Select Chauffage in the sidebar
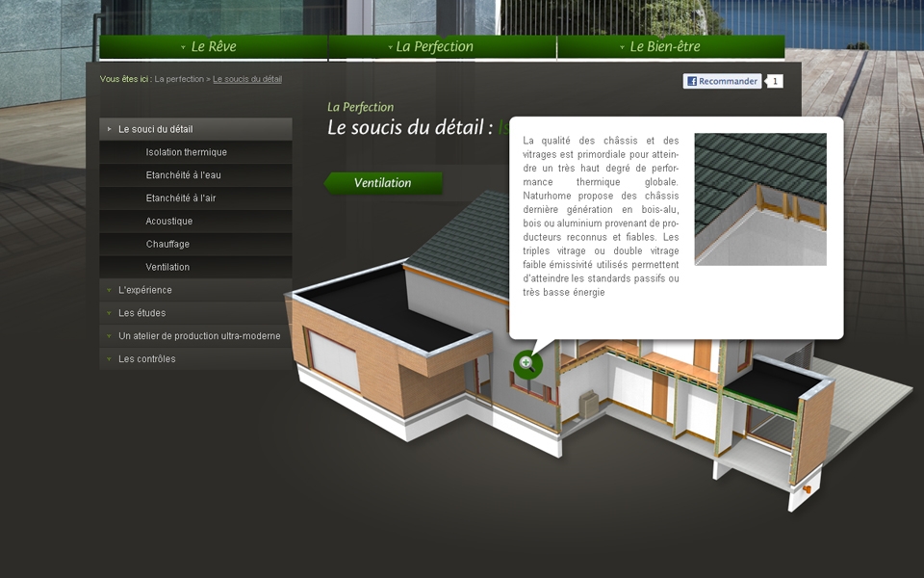 coord(195,244)
